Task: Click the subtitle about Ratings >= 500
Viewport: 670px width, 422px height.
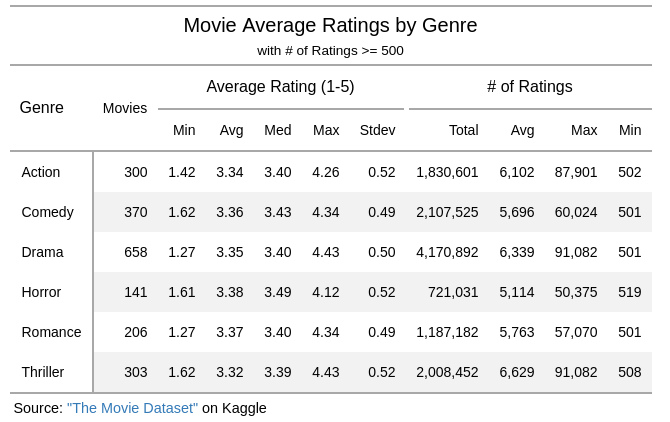Action: click(x=330, y=50)
